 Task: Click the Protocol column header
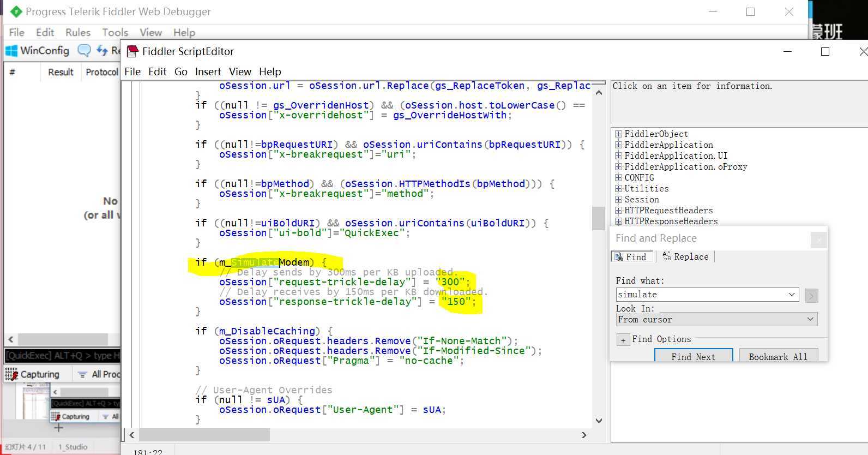click(101, 72)
